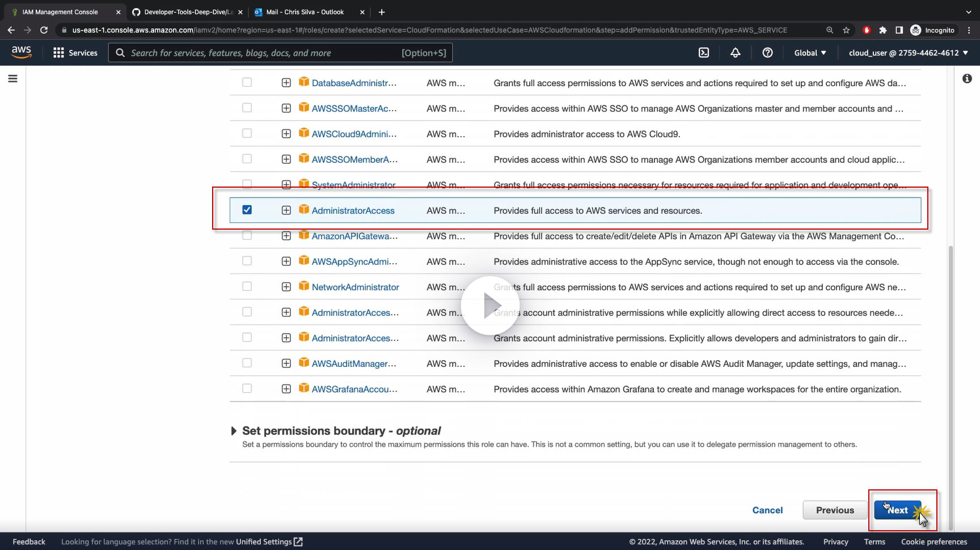
Task: Expand the AWSSSOMasterAc… policy row
Action: pos(286,108)
